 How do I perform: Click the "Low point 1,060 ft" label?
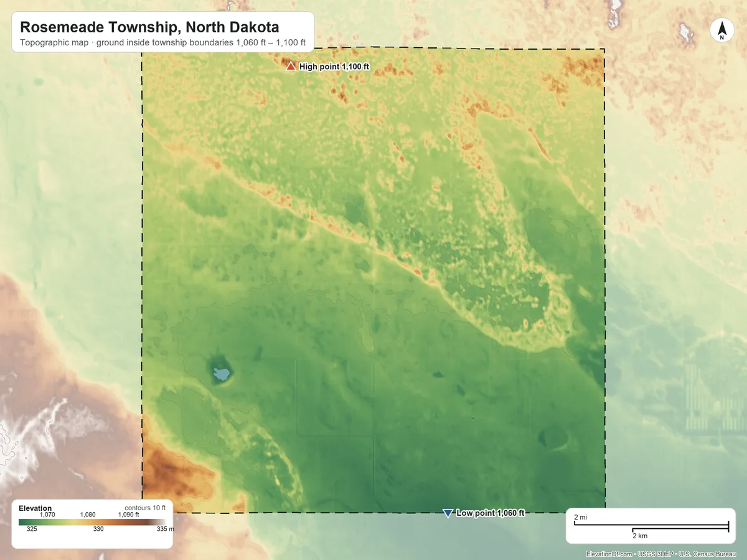coord(491,513)
